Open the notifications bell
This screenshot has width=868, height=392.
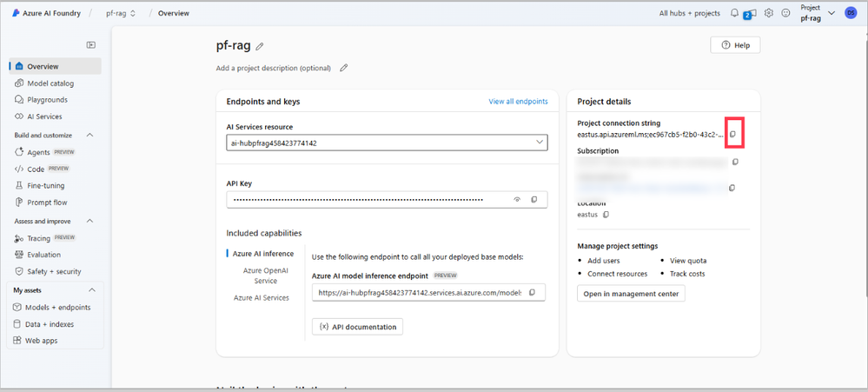coord(734,13)
